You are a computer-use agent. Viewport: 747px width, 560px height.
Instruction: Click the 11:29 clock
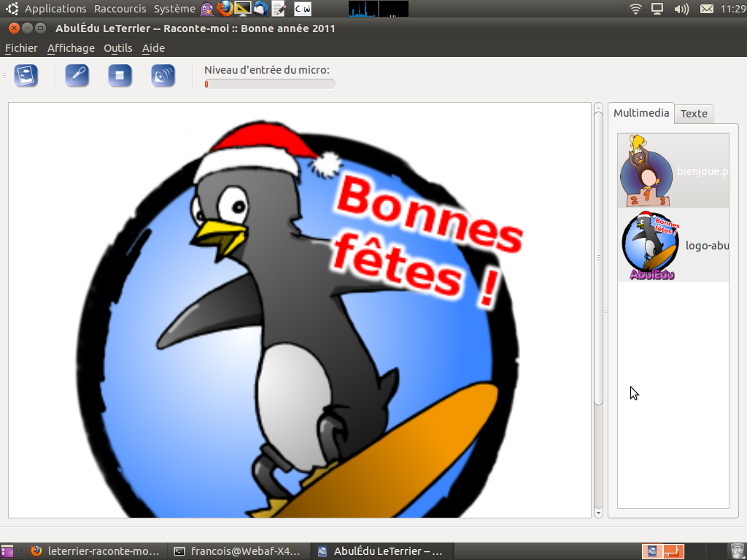tap(732, 9)
